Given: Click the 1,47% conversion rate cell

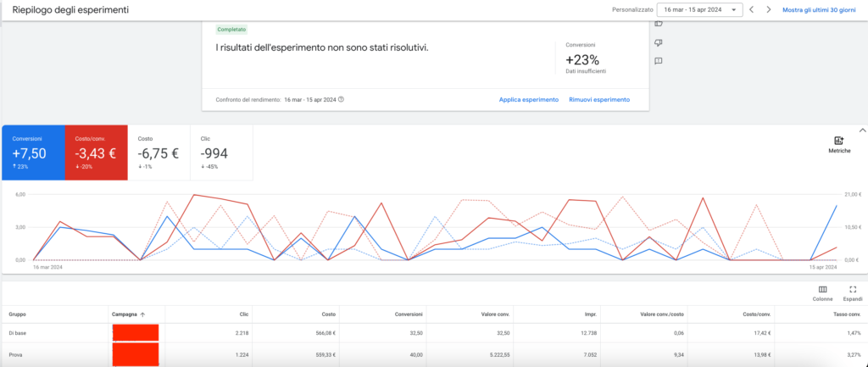Looking at the screenshot, I should click(x=853, y=333).
